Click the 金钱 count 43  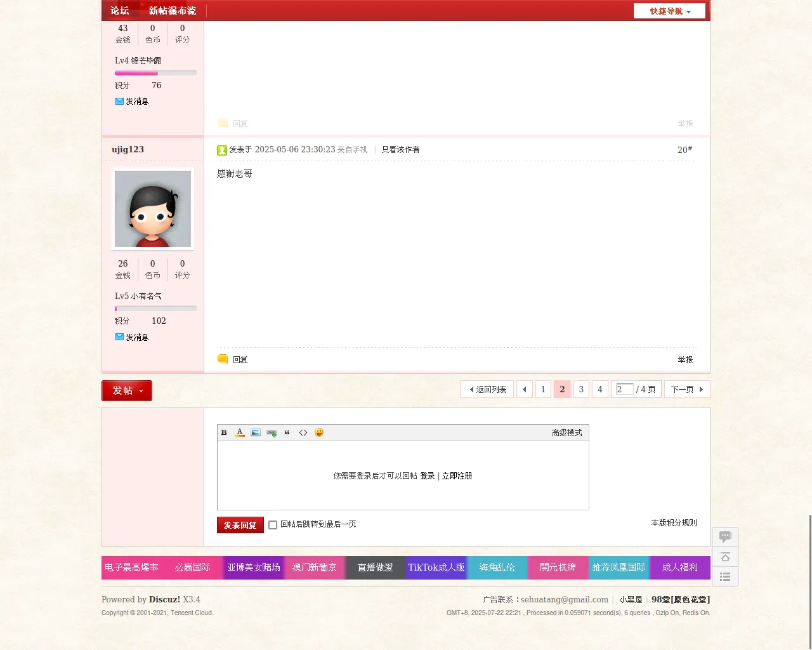point(123,29)
